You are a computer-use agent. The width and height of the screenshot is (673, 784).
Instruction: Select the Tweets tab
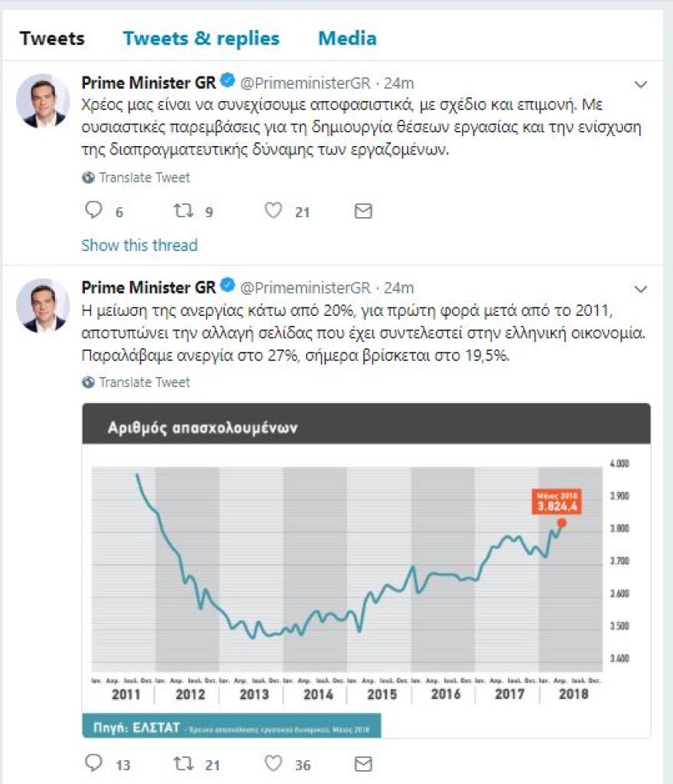pyautogui.click(x=53, y=37)
